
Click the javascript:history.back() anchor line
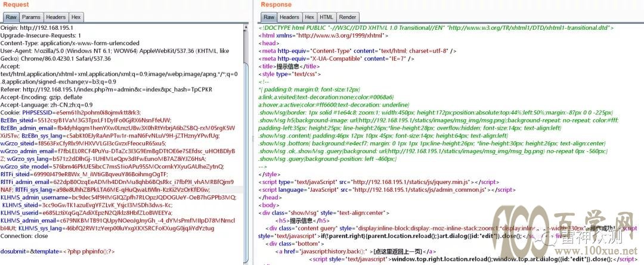tap(355, 251)
